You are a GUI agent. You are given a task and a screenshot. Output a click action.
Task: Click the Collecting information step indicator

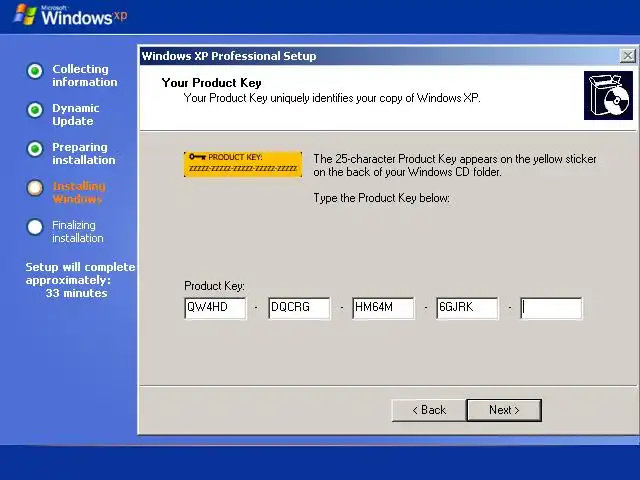35,71
